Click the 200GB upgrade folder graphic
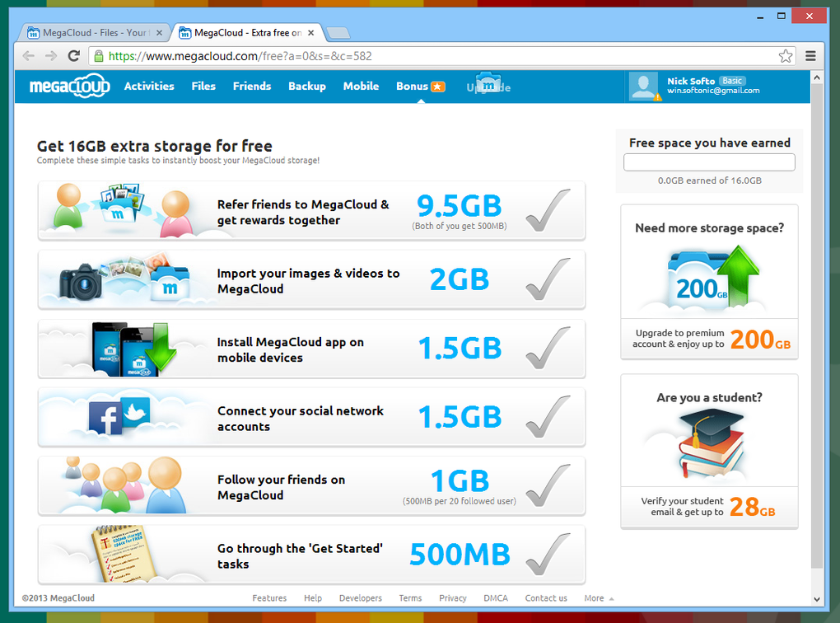The image size is (840, 623). pyautogui.click(x=712, y=278)
